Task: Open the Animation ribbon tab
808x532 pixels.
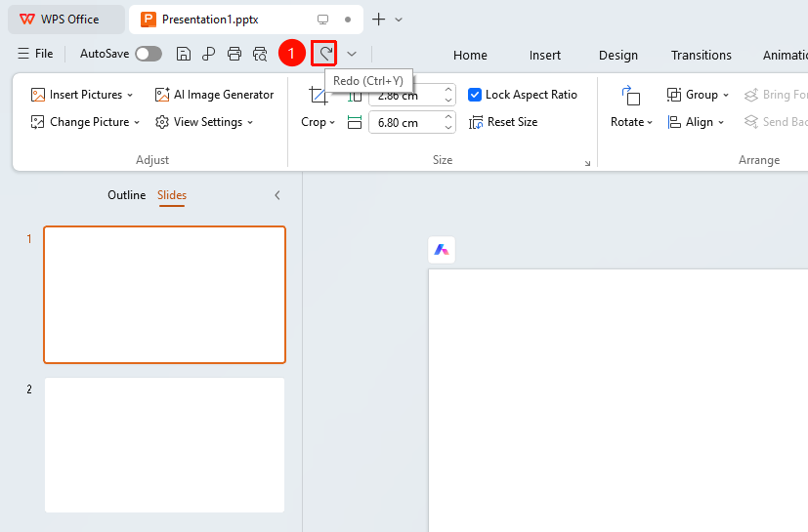Action: pyautogui.click(x=785, y=55)
